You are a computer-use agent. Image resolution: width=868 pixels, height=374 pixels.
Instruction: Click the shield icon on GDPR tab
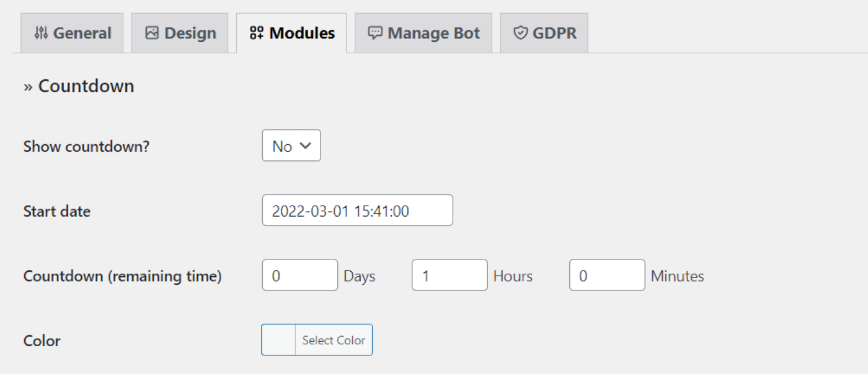[520, 33]
